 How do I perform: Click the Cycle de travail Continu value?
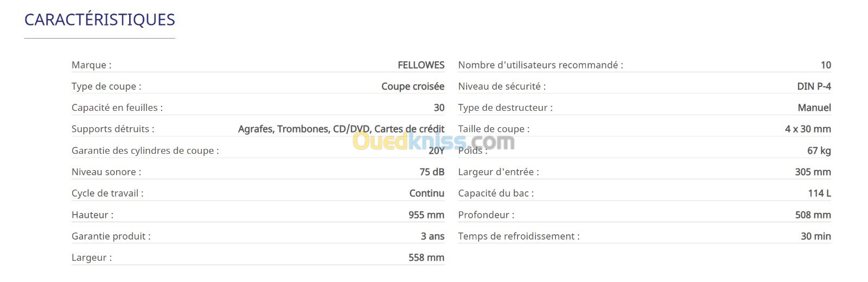click(427, 193)
